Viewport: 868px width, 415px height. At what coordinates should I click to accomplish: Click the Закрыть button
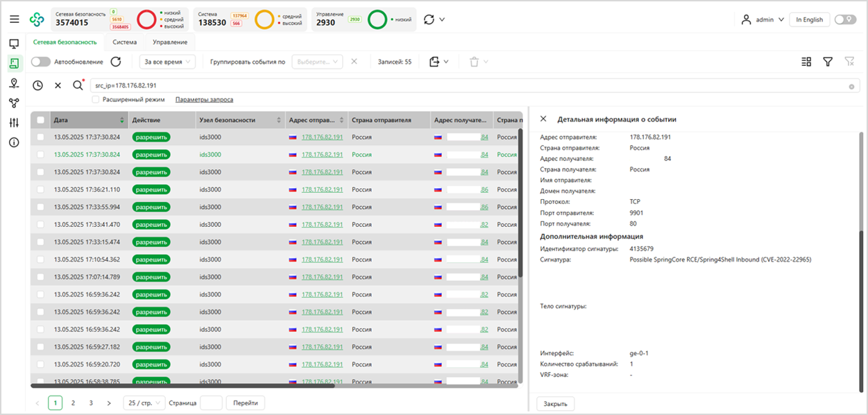[x=555, y=403]
